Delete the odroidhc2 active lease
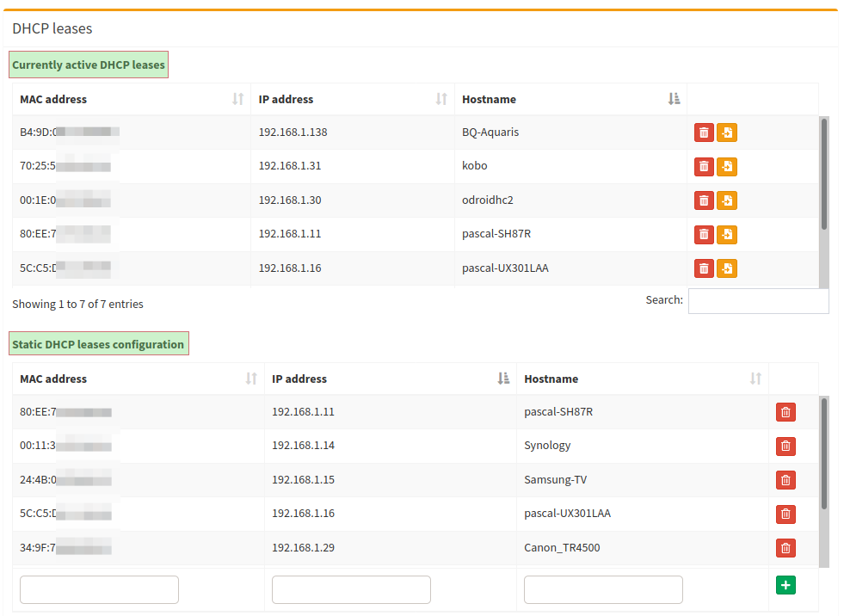The height and width of the screenshot is (616, 844). 704,200
